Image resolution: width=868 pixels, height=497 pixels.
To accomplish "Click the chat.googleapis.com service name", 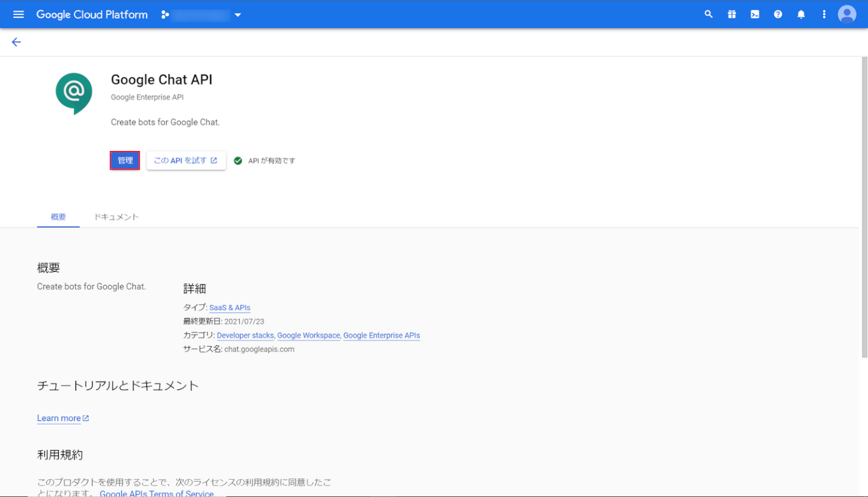I will pyautogui.click(x=260, y=349).
